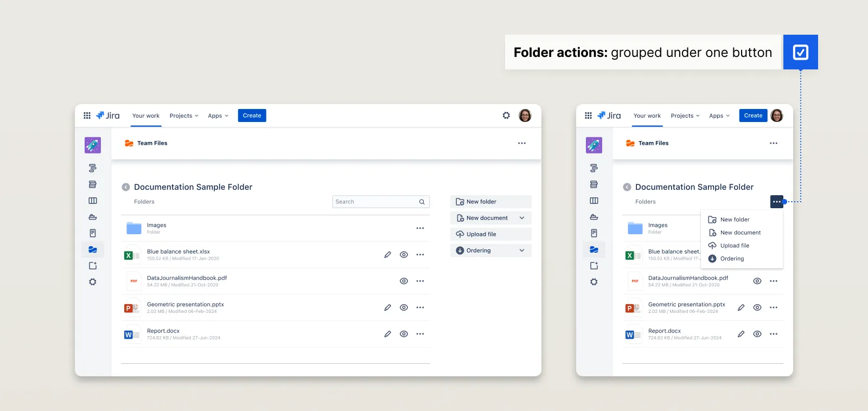Open roadmap icon in left window sidebar

pos(93,168)
